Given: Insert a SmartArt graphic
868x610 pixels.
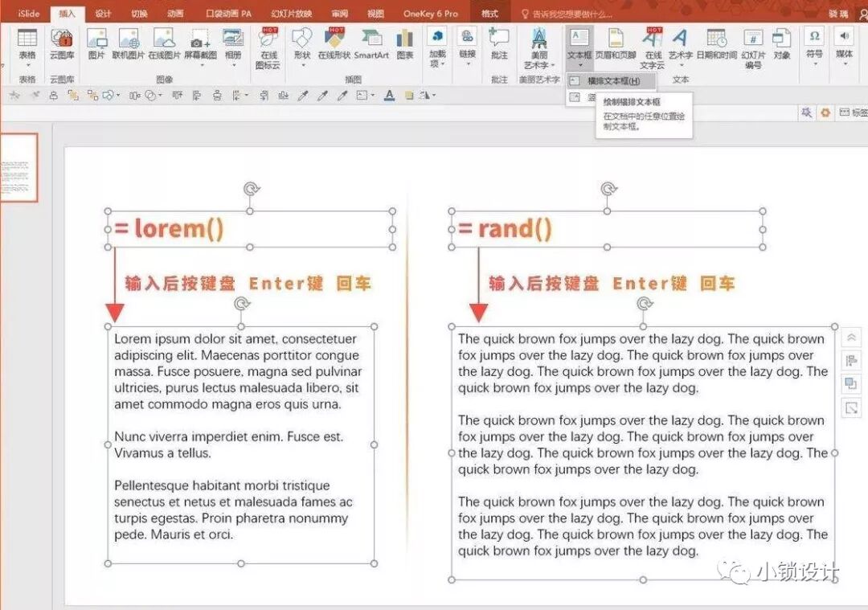Looking at the screenshot, I should [x=371, y=43].
